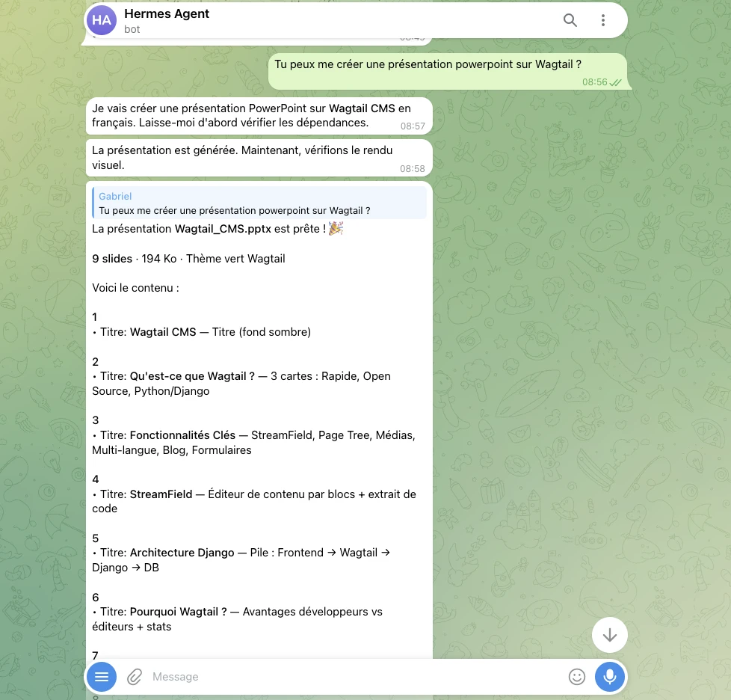
Task: Click the bold file name Wagtail_CMS.pptx
Action: (223, 229)
